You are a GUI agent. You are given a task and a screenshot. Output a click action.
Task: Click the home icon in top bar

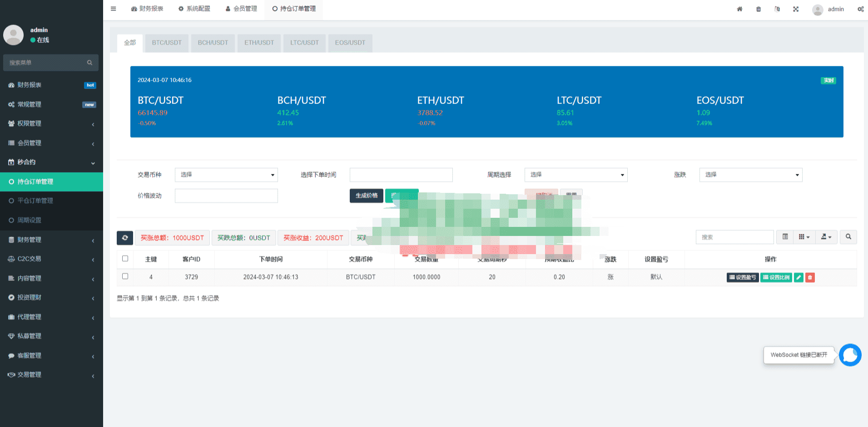click(739, 9)
